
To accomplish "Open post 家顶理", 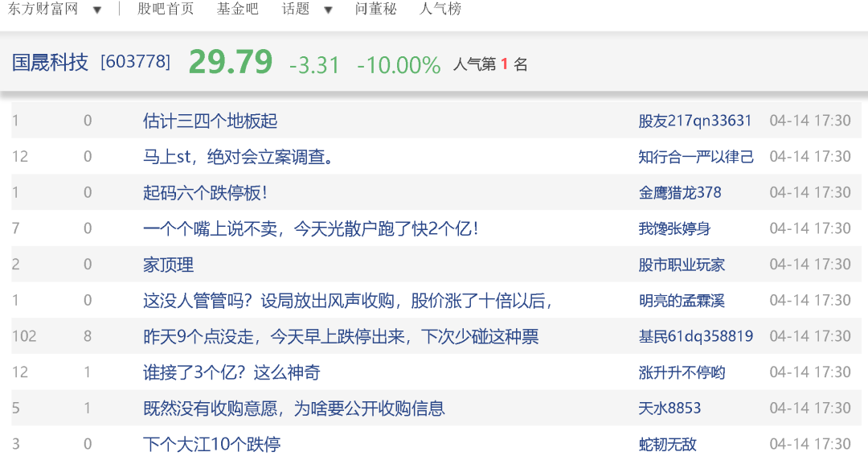I will [x=168, y=265].
